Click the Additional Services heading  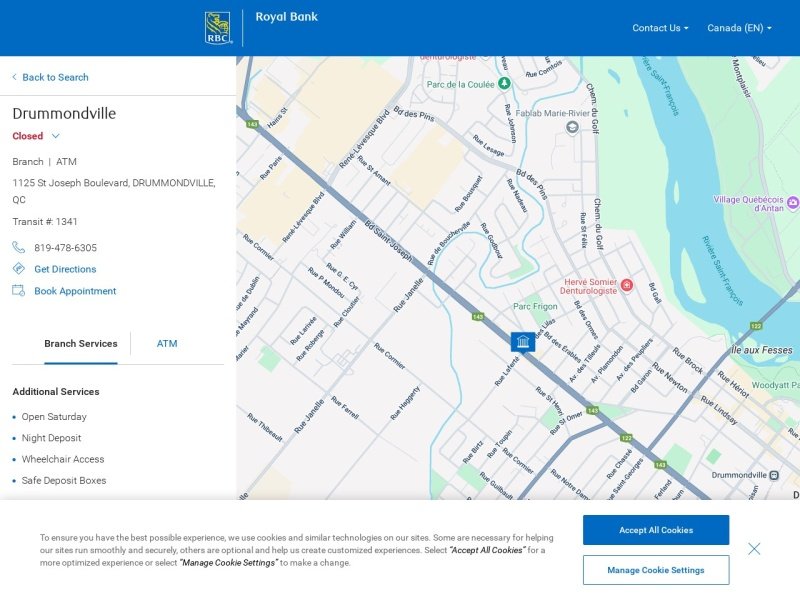click(x=56, y=392)
